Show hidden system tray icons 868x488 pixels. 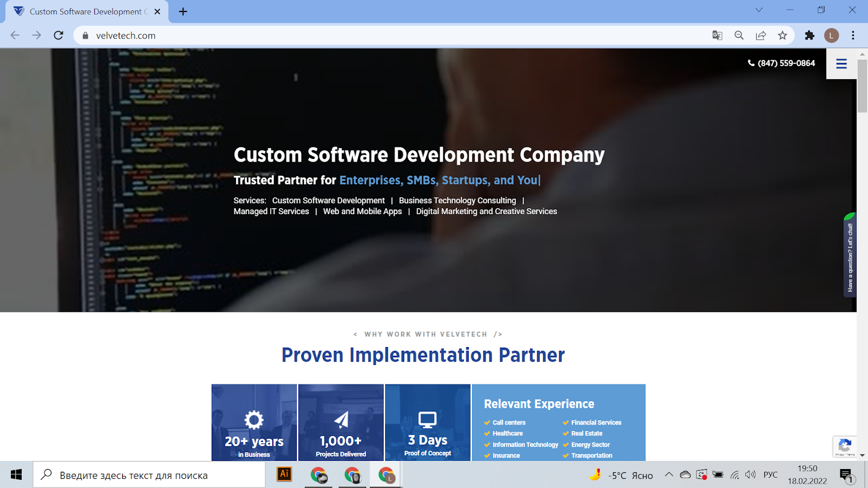[x=669, y=475]
